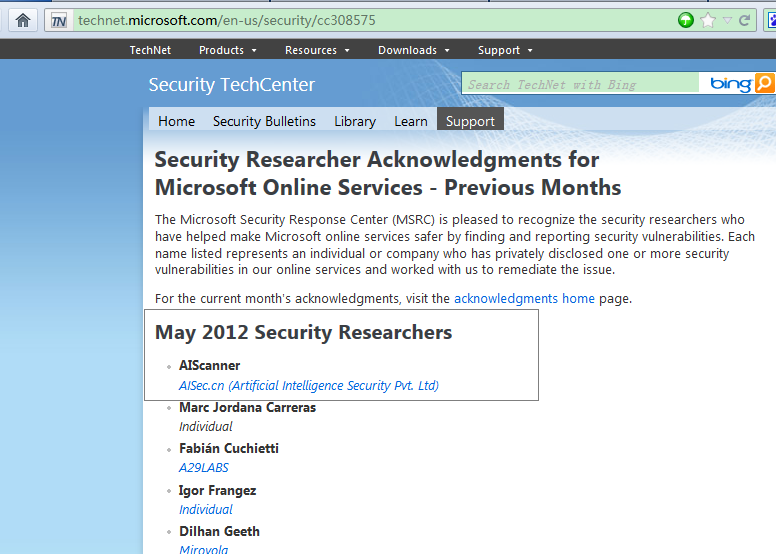This screenshot has height=554, width=776.
Task: Switch to the Learn tab
Action: tap(411, 121)
